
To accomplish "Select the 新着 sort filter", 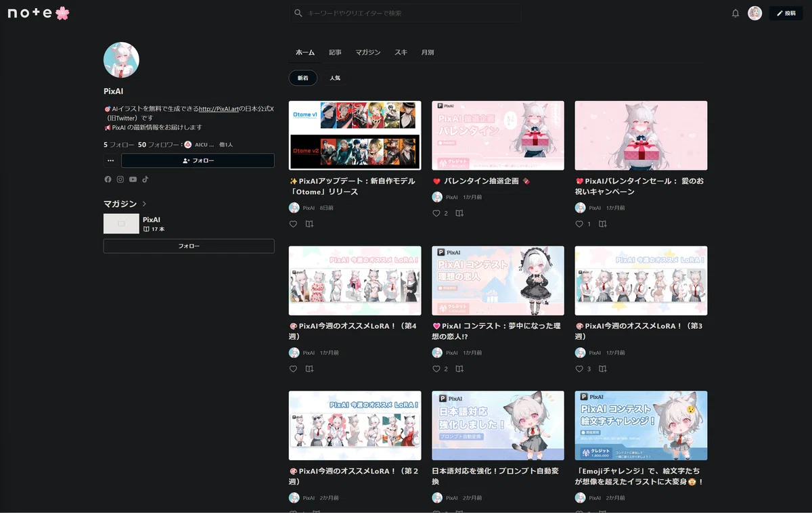I will (x=303, y=78).
